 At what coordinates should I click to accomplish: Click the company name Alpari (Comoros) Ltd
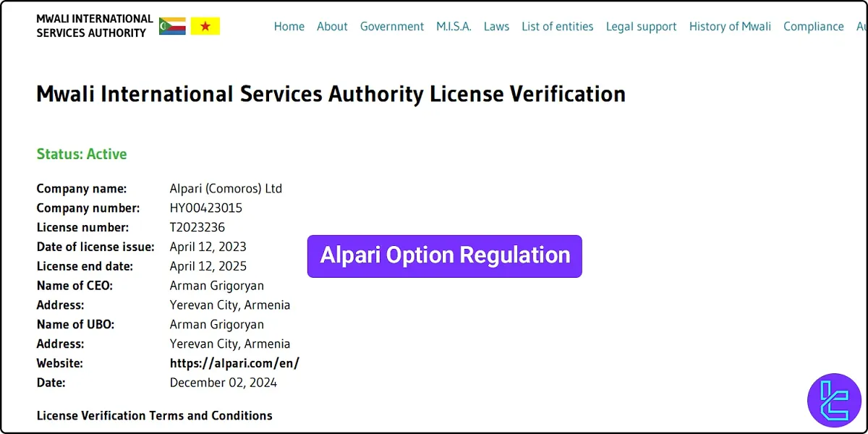(226, 188)
